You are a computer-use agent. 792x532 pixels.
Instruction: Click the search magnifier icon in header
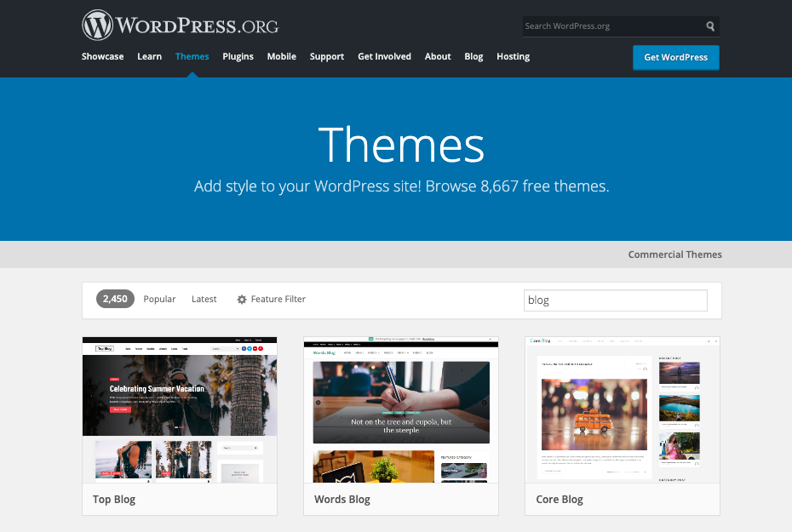coord(710,26)
